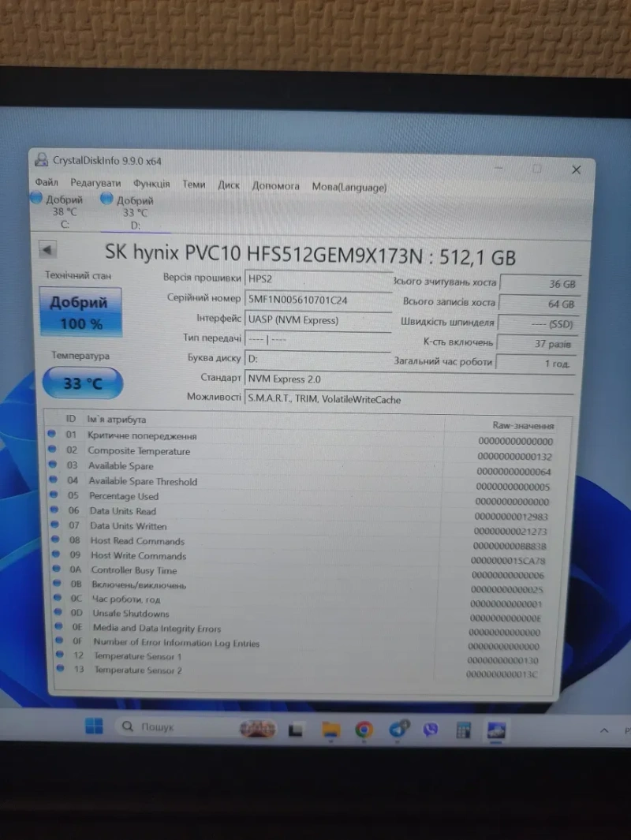
Task: Go to previous disk with left arrow
Action: coord(47,249)
